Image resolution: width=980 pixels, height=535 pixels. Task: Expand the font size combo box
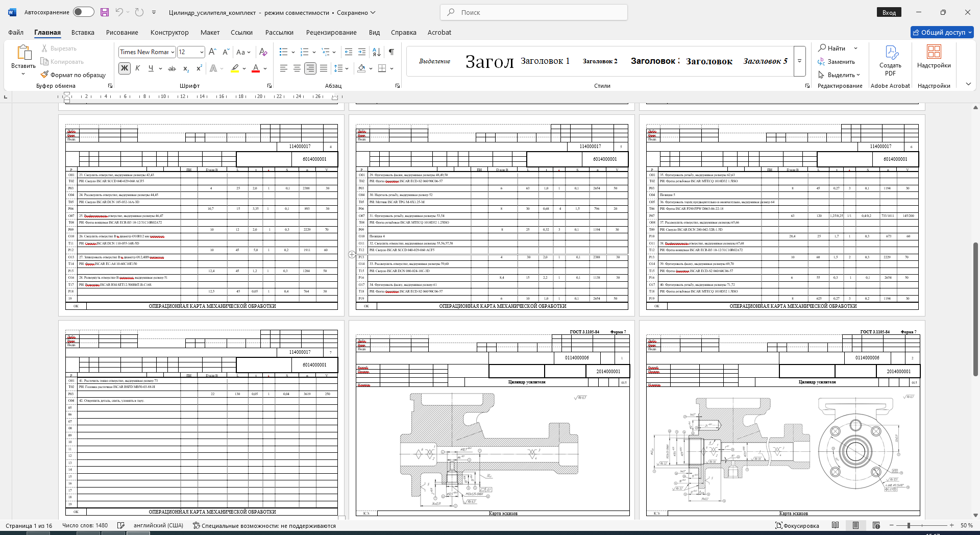(x=202, y=52)
